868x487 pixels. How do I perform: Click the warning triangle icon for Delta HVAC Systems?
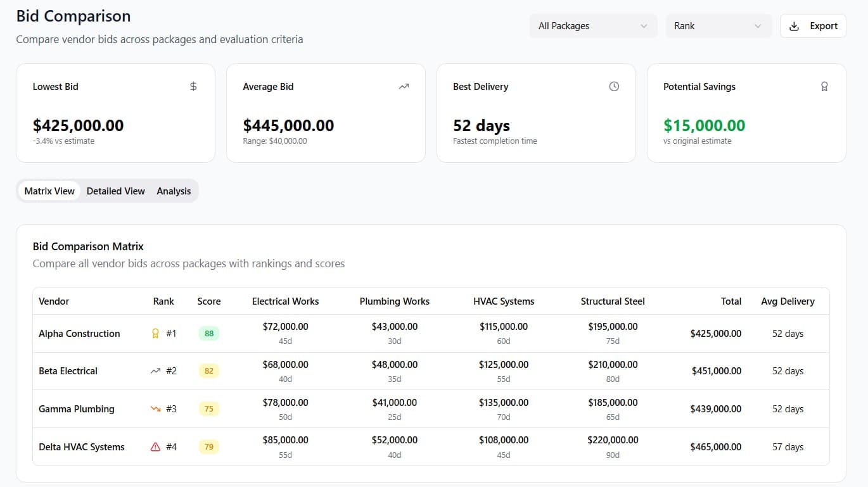[x=155, y=447]
